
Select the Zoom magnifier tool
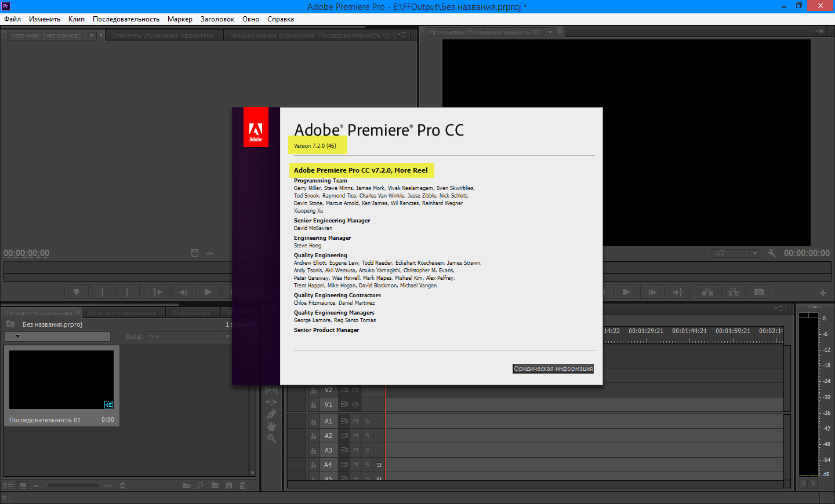tap(271, 439)
